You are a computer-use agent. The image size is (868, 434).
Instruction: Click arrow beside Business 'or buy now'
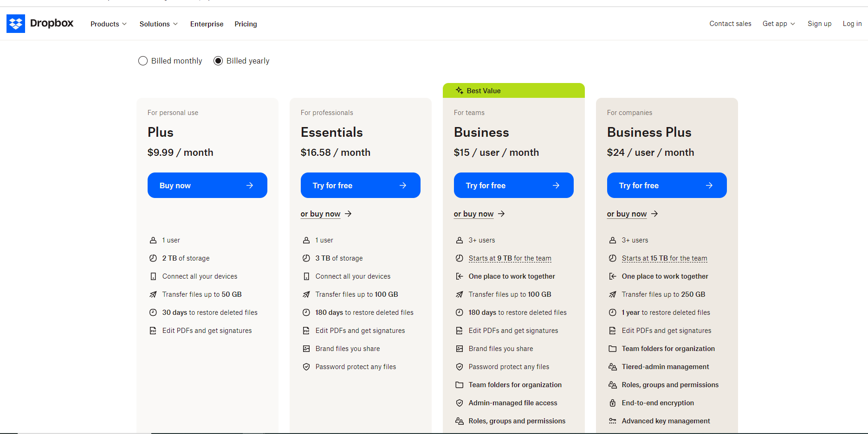click(501, 214)
